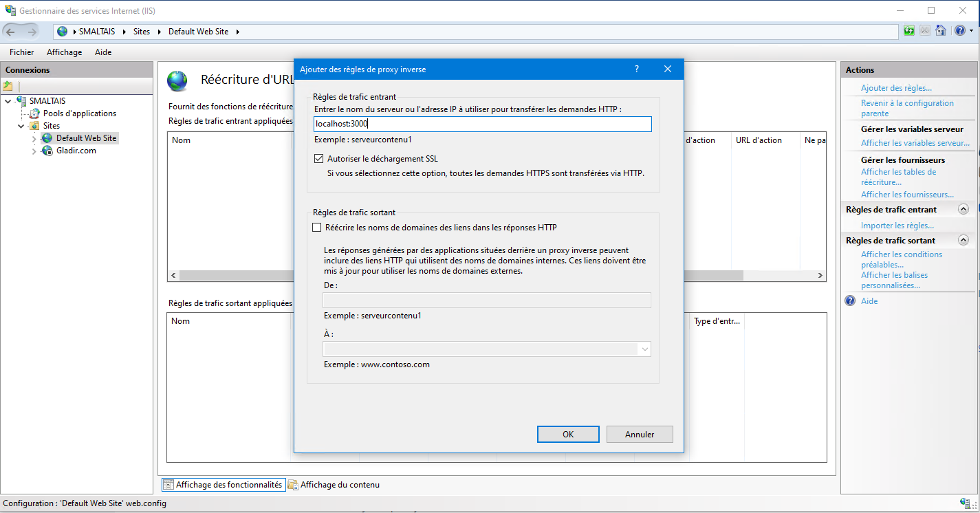
Task: Open breadcrumb arrow after SMALTAIS
Action: coord(124,32)
